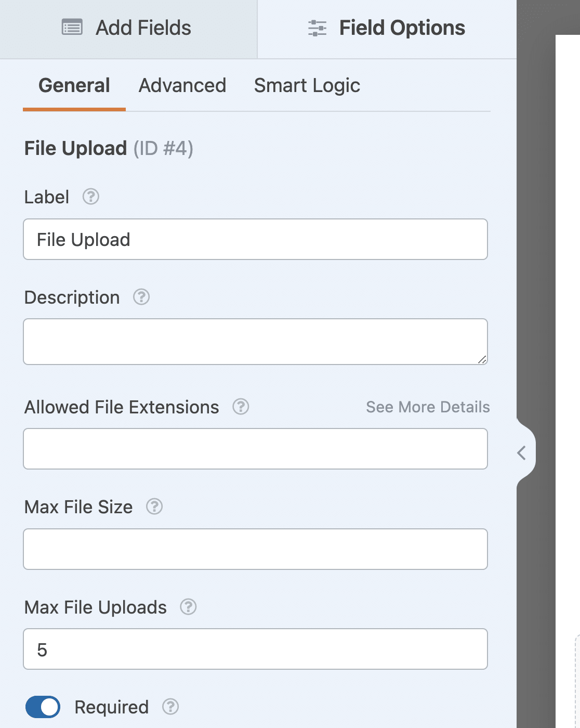Switch to the Advanced tab

182,85
